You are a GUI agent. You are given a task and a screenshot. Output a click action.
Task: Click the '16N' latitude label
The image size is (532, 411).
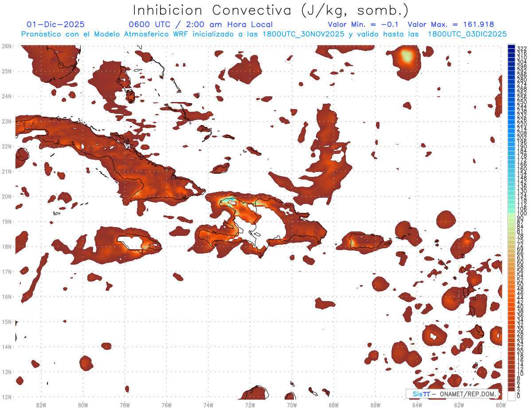point(7,297)
